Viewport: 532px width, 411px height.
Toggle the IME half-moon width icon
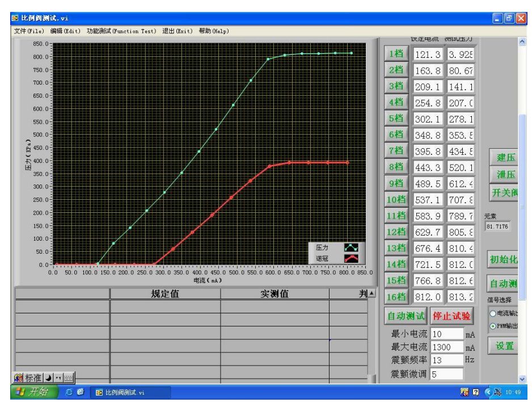(50, 378)
